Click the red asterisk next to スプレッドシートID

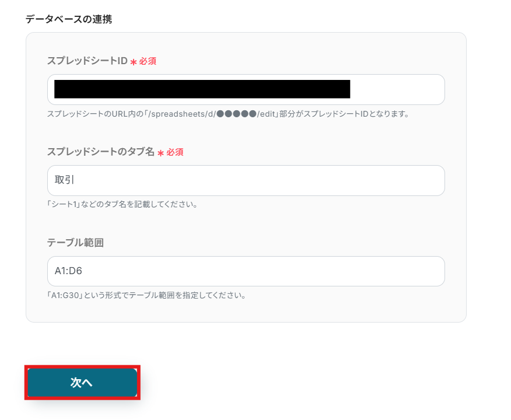click(x=134, y=62)
